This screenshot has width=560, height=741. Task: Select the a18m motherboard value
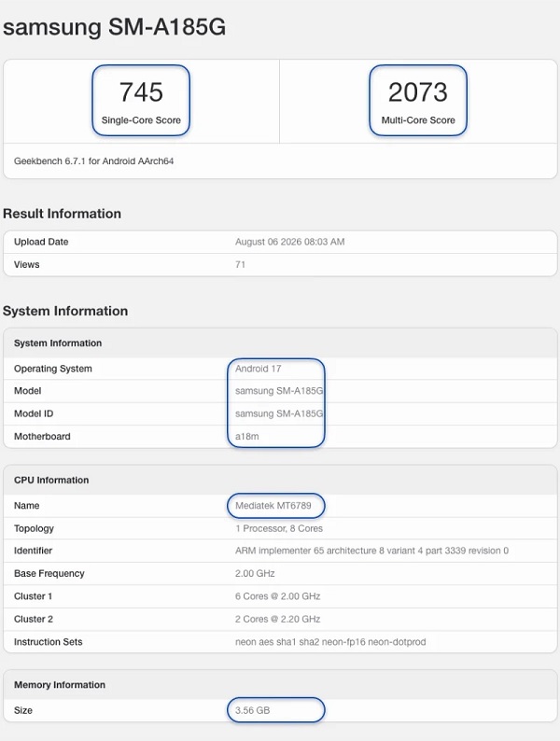point(246,436)
